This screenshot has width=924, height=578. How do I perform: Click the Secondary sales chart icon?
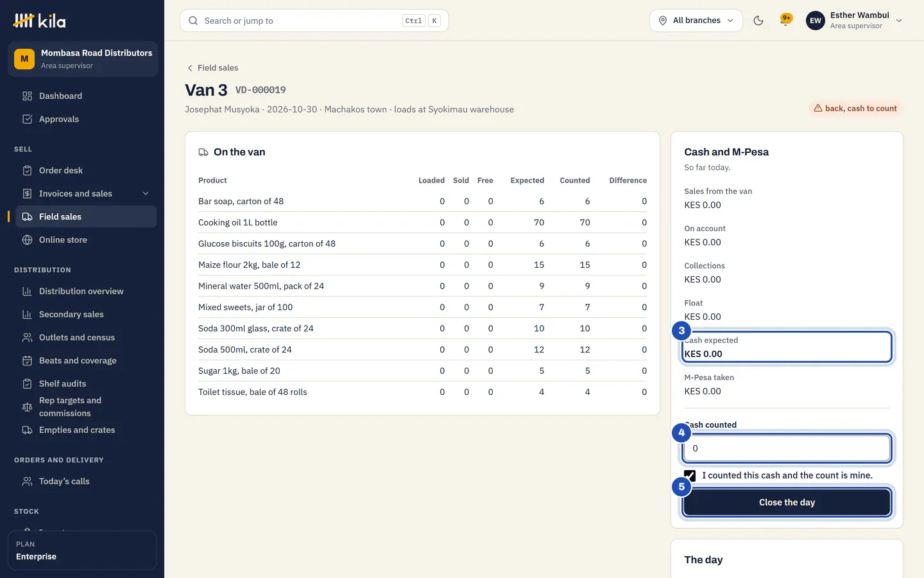click(x=27, y=315)
